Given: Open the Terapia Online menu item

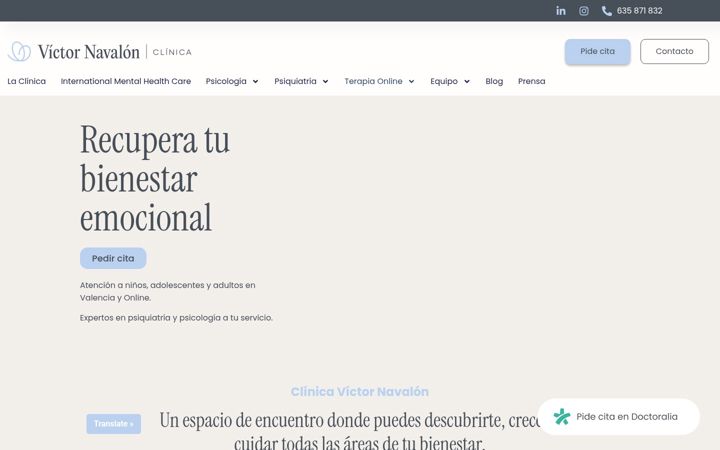Looking at the screenshot, I should coord(373,81).
